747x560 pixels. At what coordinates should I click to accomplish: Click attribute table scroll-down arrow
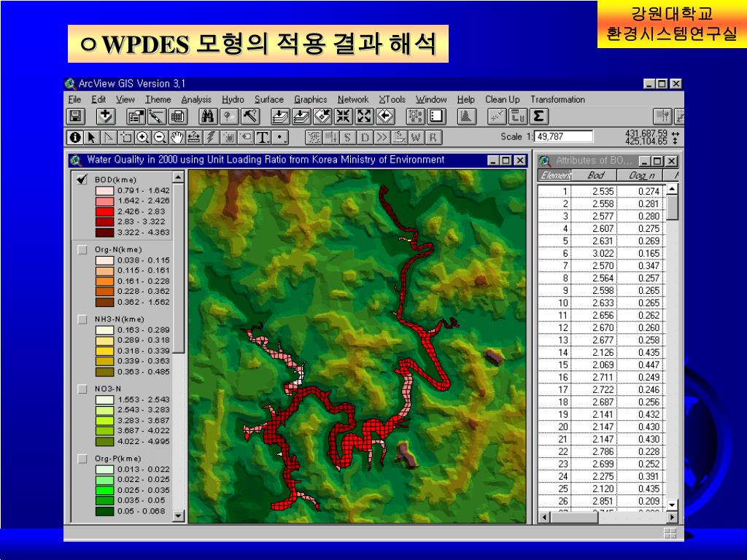(x=672, y=505)
